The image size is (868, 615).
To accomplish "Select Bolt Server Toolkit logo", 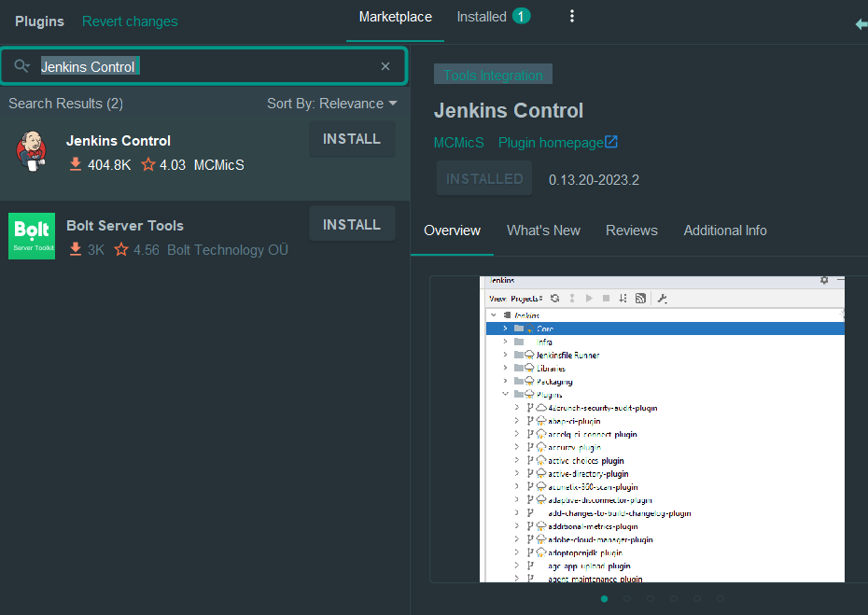I will pyautogui.click(x=32, y=236).
